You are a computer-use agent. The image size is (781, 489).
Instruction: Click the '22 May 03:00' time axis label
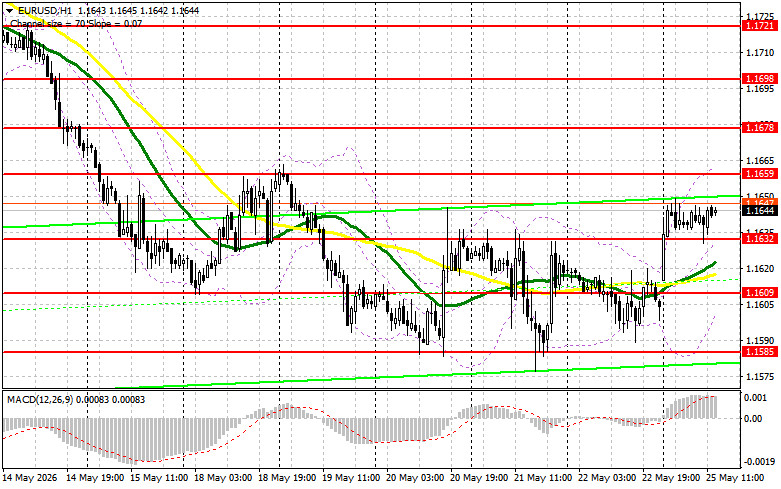coord(607,478)
